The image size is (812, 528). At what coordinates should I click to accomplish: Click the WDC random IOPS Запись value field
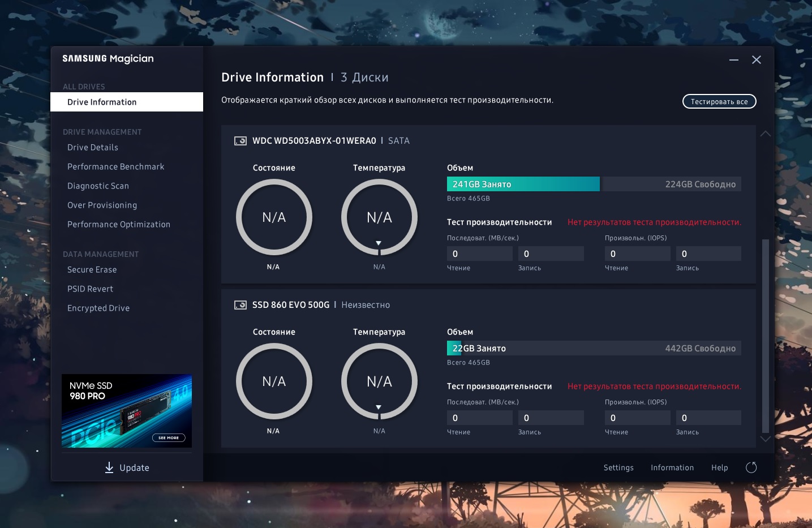[x=708, y=254]
